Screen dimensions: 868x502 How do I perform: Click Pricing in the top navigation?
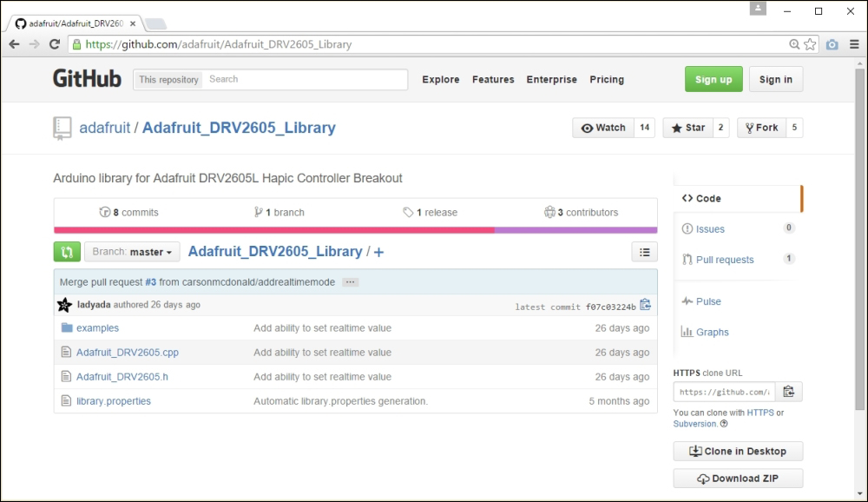[x=607, y=79]
